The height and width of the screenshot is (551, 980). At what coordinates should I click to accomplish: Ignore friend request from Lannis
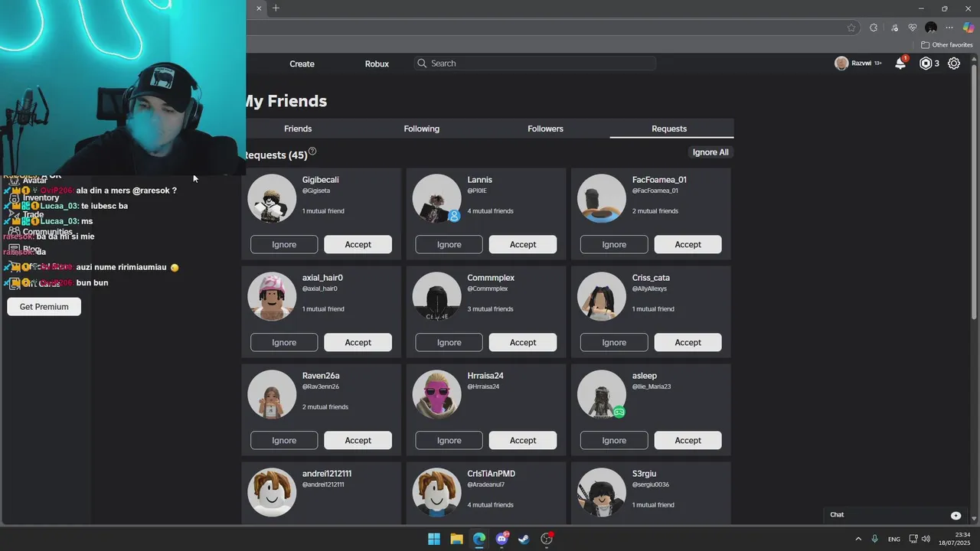449,244
